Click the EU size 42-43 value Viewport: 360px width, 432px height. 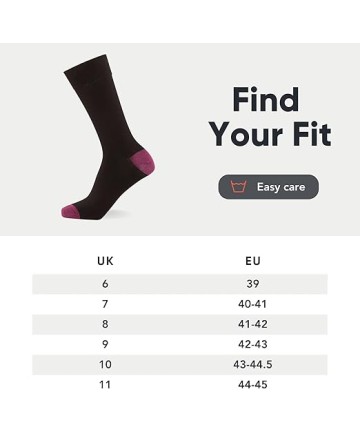pos(253,344)
